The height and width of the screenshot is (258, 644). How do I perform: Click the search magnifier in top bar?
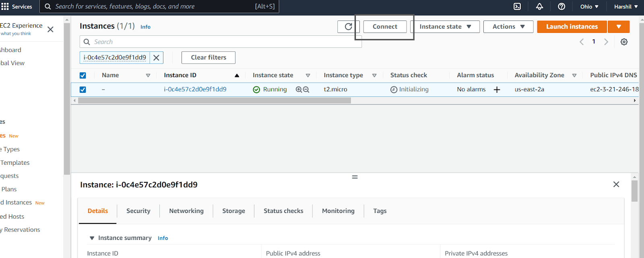(48, 6)
